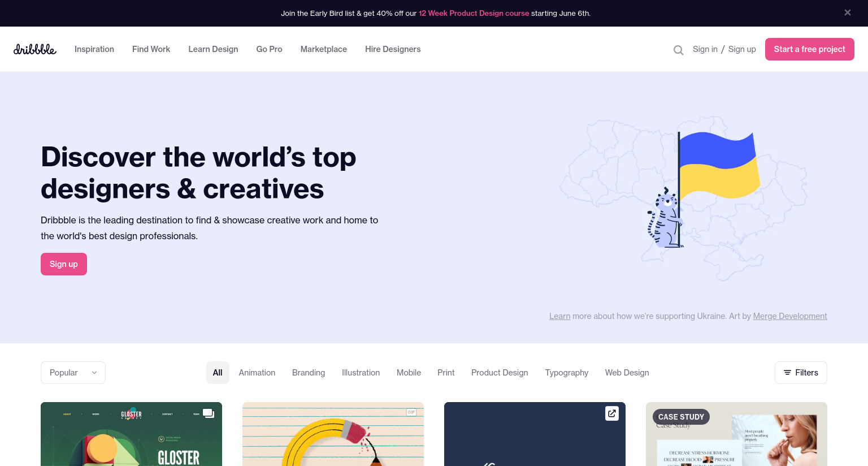Click the multi-shot icon on Gloster card
The height and width of the screenshot is (466, 868).
tap(209, 413)
